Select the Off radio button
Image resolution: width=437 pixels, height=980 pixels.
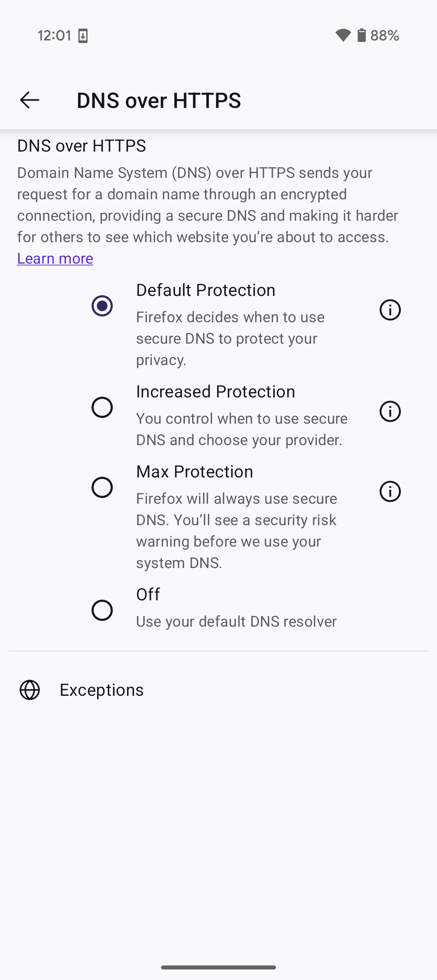[102, 610]
